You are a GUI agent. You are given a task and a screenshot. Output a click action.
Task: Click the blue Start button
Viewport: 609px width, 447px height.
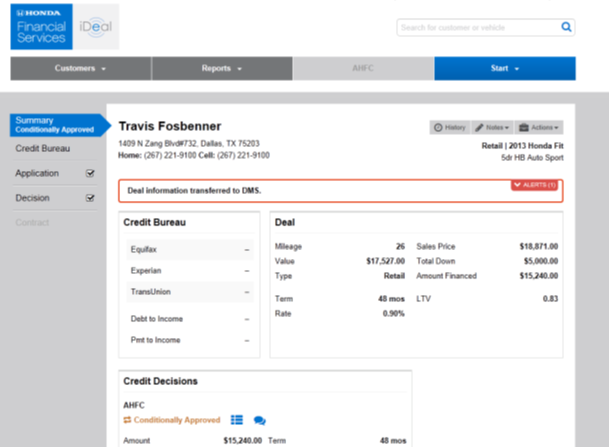[504, 69]
